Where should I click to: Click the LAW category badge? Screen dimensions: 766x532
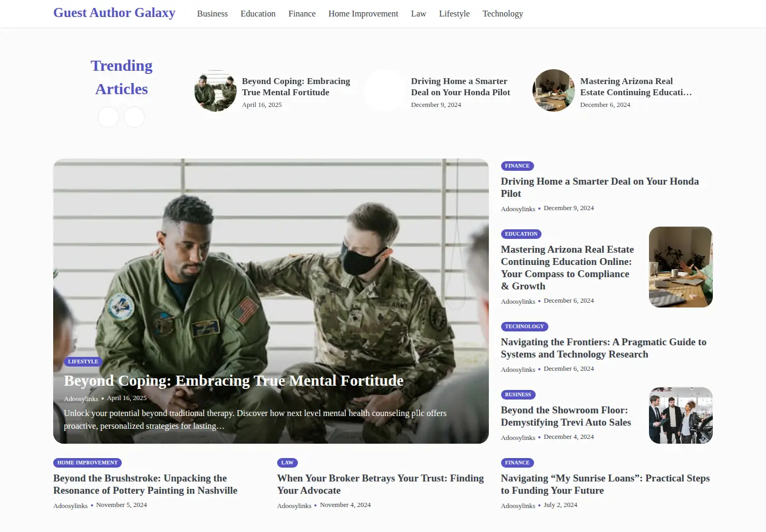coord(287,463)
